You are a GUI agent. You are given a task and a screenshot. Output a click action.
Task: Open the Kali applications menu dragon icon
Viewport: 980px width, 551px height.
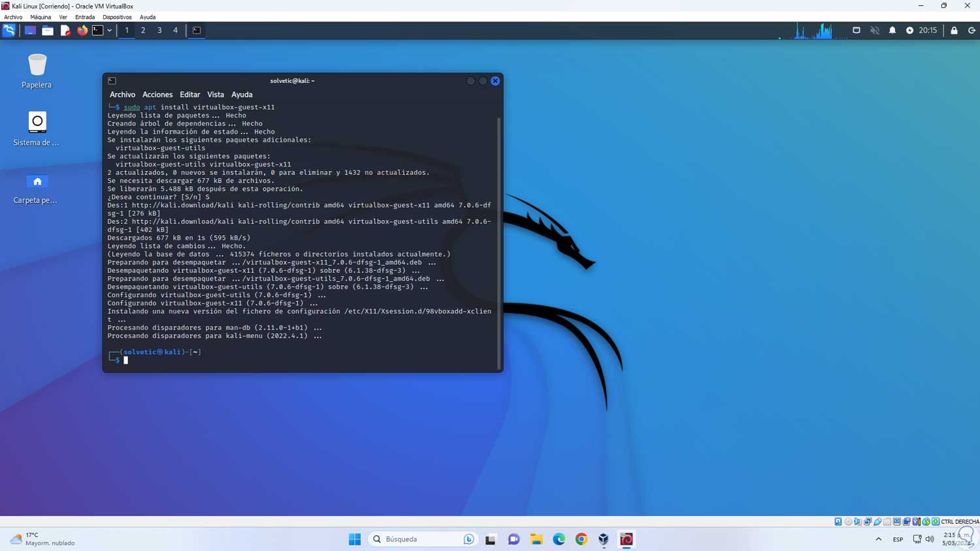(9, 30)
